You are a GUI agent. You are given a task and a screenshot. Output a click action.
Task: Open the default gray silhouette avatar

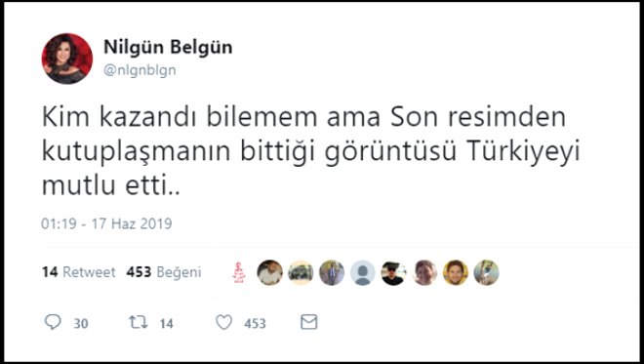[x=363, y=273]
